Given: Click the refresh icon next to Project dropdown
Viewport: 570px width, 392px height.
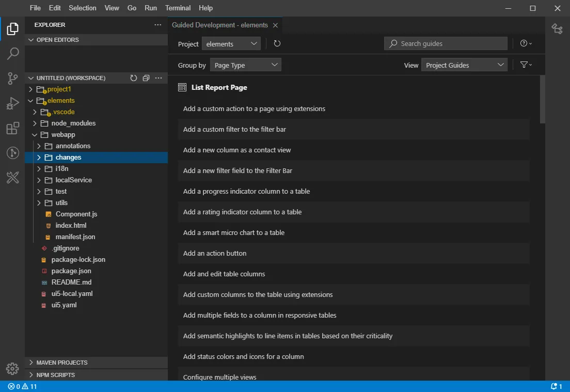Looking at the screenshot, I should click(x=277, y=44).
